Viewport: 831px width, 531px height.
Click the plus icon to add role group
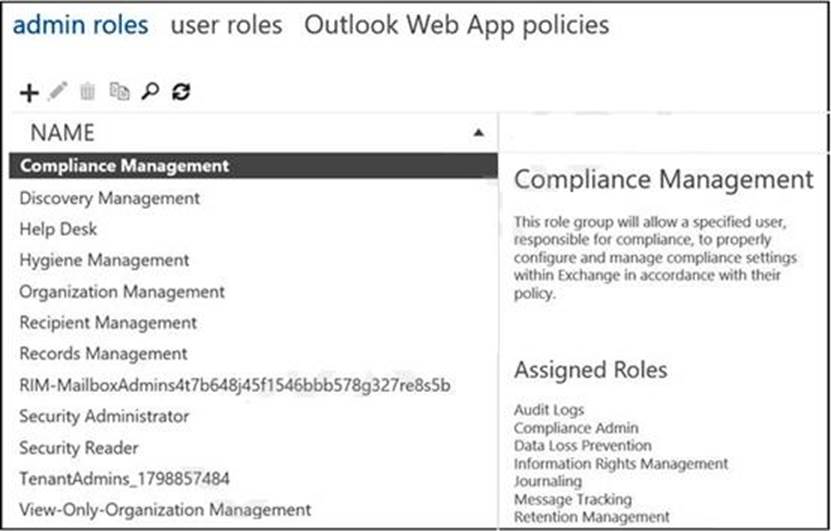[29, 92]
